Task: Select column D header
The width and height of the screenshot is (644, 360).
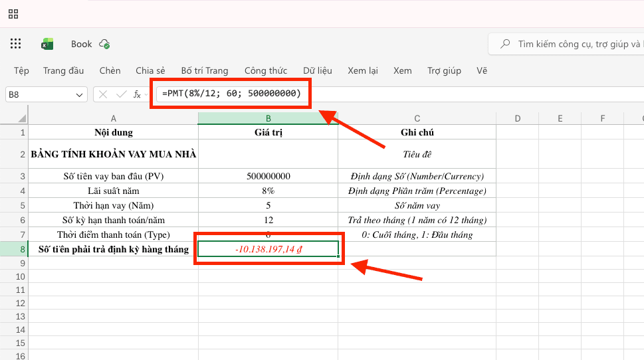Action: pos(518,119)
